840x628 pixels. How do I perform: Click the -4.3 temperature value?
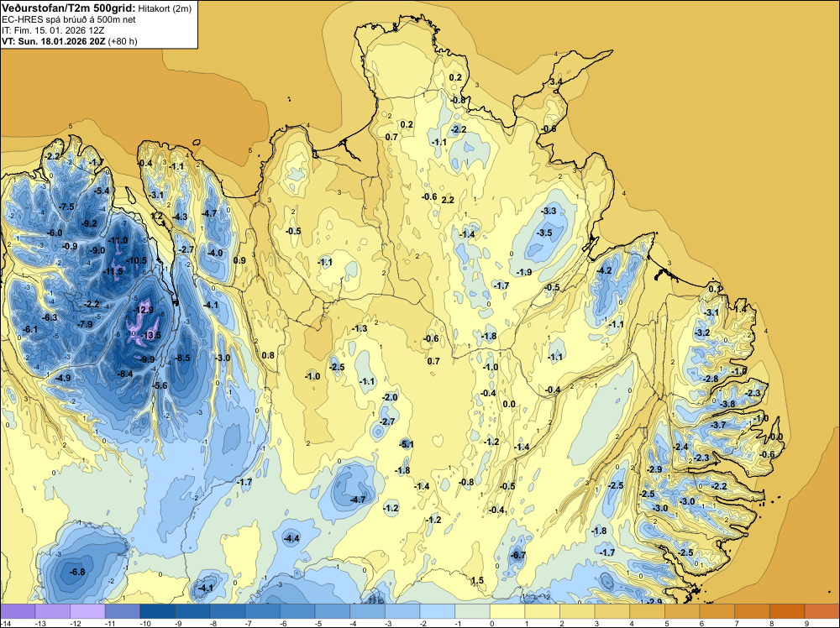180,217
